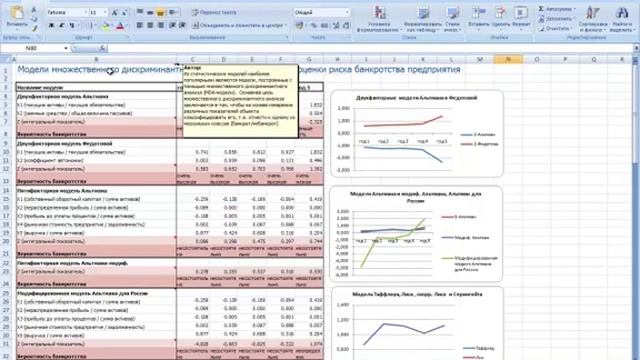The height and width of the screenshot is (360, 640).
Task: Toggle Center horizontal alignment
Action: pos(150,26)
